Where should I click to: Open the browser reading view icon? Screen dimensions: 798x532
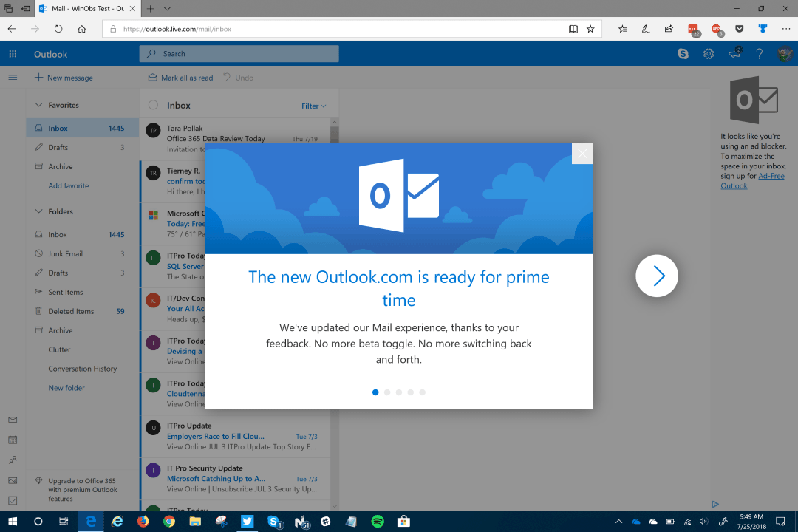coord(573,29)
